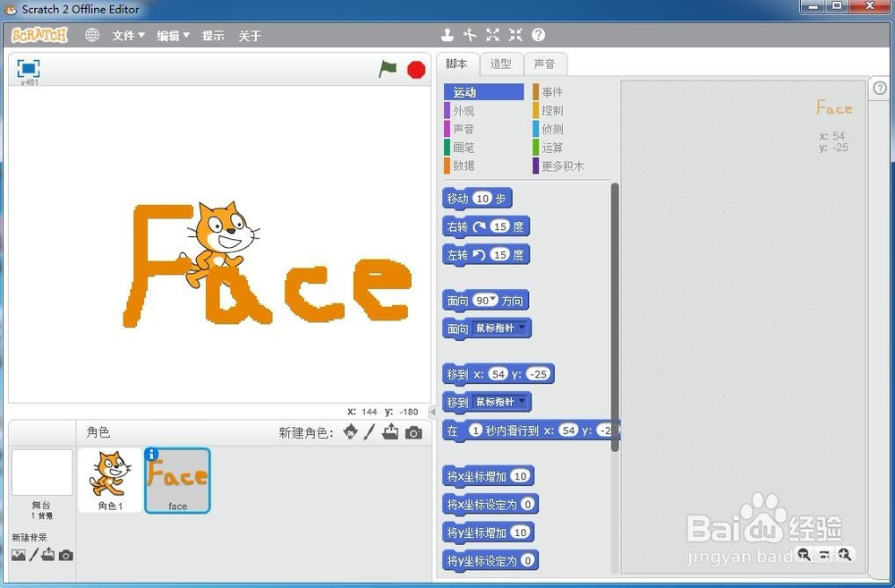Click the 10 field in 移动 block
The image size is (895, 588).
483,199
